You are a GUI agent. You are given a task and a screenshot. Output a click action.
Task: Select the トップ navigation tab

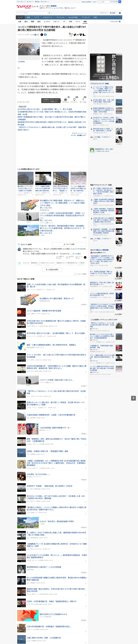point(20,17)
